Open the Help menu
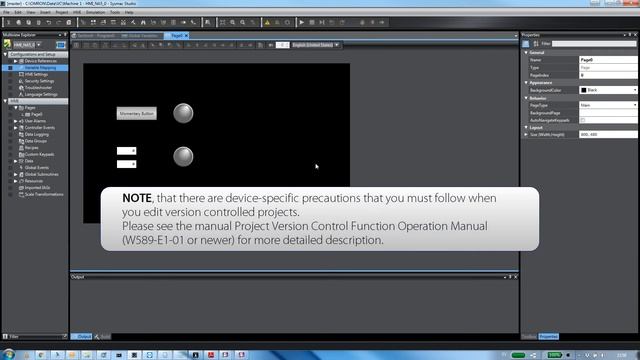This screenshot has height=360, width=640. point(129,12)
